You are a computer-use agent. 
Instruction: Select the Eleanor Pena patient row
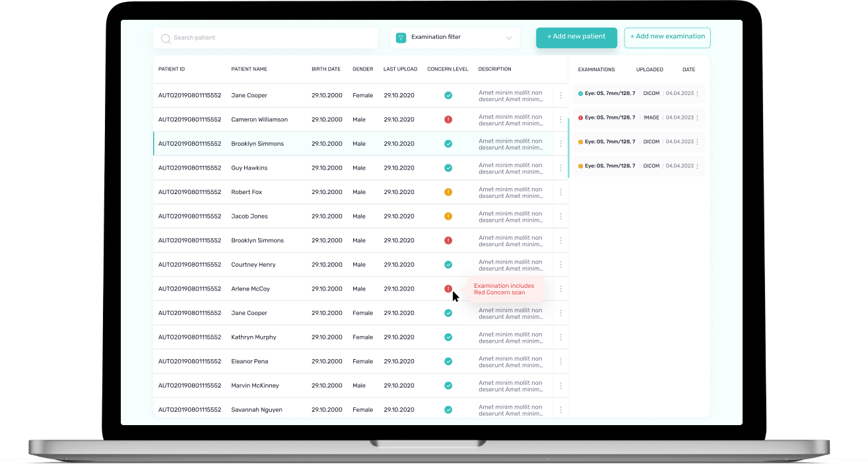250,362
